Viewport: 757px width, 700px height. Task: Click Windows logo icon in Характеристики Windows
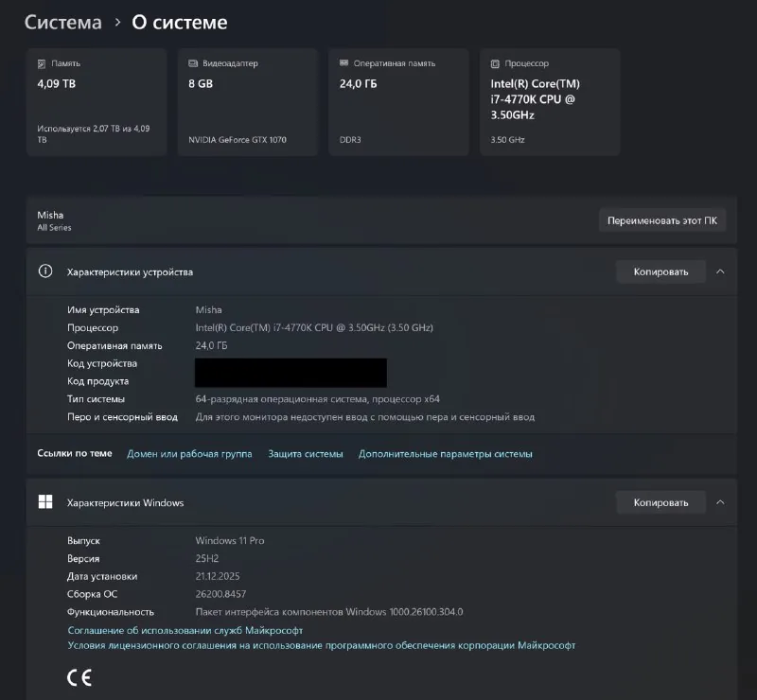coord(45,502)
